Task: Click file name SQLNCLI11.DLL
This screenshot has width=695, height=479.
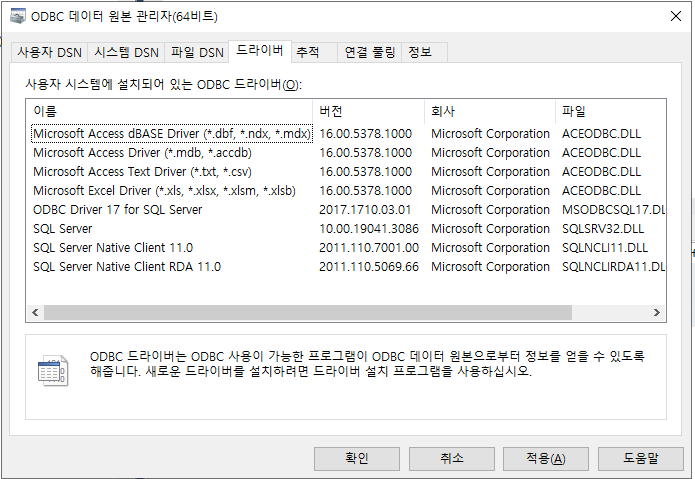Action: click(605, 248)
